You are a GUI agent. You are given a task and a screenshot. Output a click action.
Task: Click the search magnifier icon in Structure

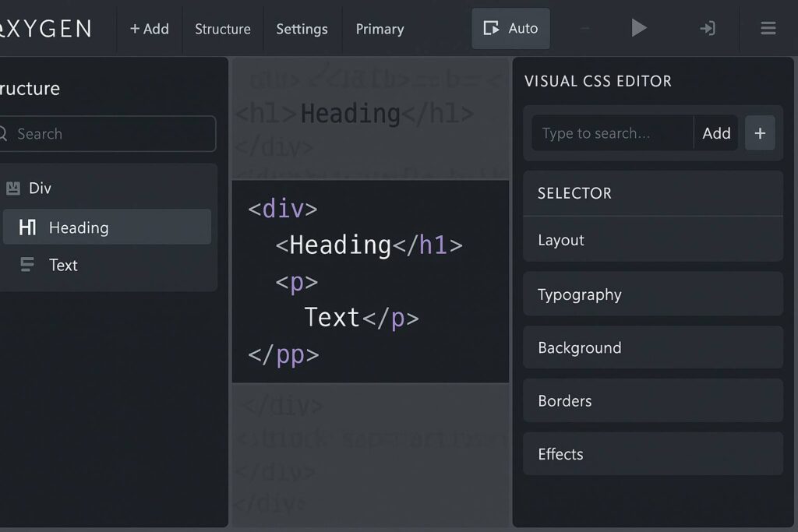4,133
